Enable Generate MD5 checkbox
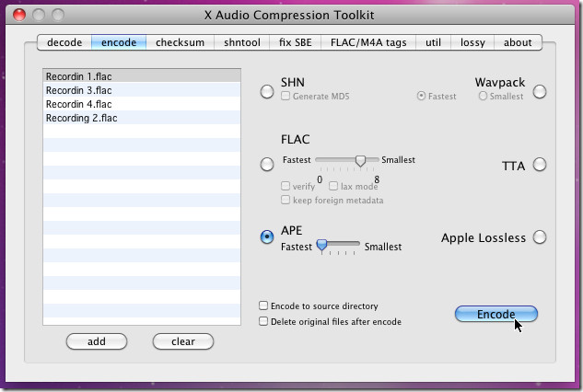 (286, 96)
